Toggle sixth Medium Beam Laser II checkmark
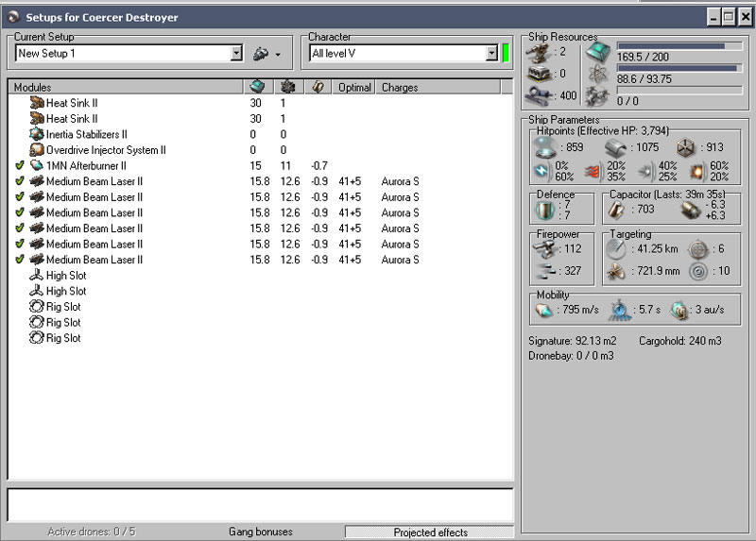 [x=19, y=260]
